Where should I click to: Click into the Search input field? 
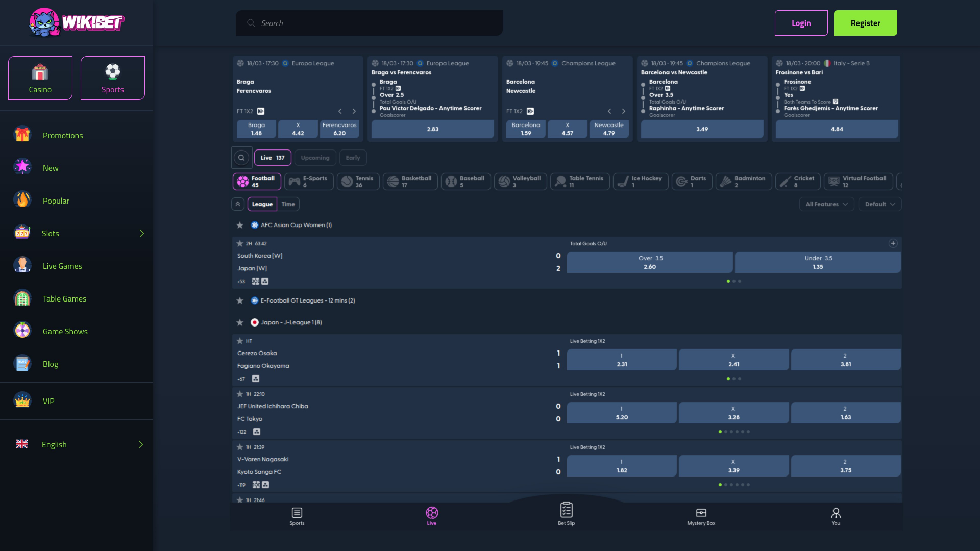(369, 22)
